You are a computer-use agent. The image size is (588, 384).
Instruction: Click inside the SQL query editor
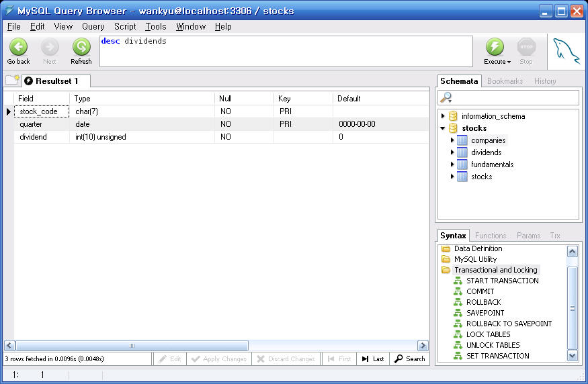(x=286, y=52)
